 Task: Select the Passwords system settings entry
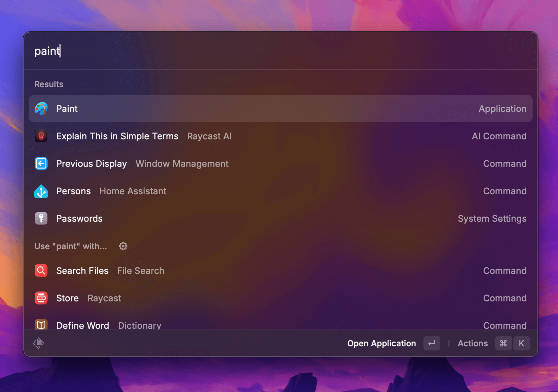[x=79, y=218]
